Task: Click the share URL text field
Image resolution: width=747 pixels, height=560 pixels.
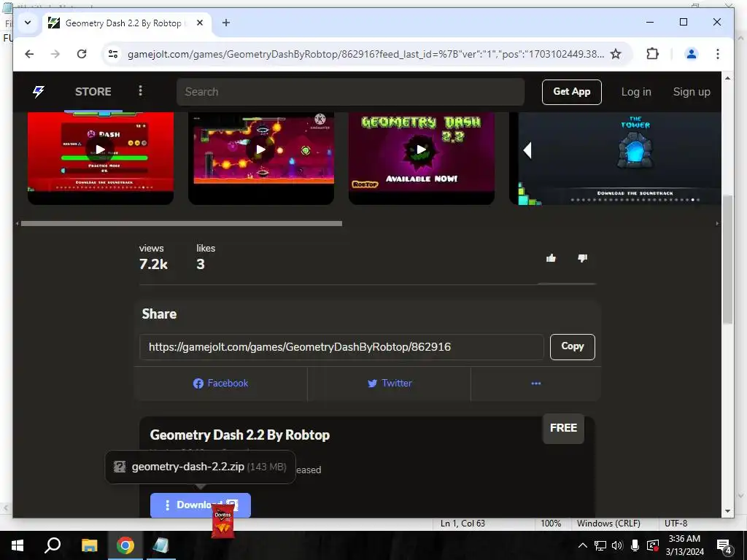Action: tap(341, 346)
